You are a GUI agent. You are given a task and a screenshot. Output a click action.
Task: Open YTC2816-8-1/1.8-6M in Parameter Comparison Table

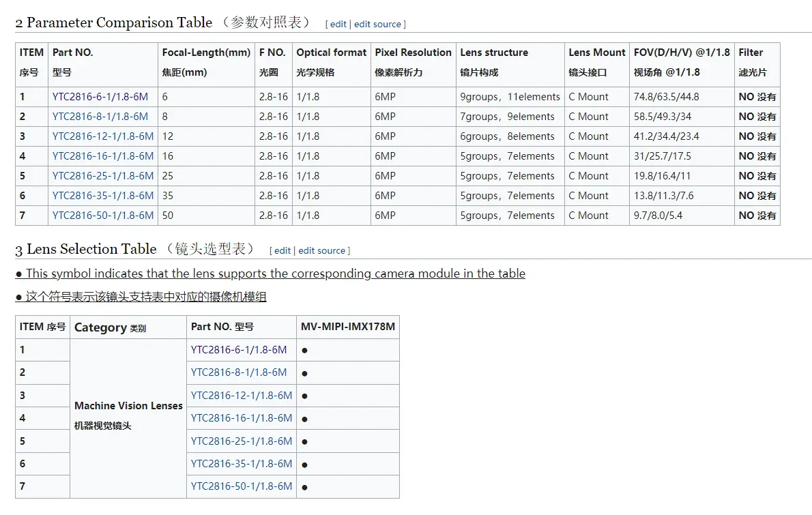[100, 117]
